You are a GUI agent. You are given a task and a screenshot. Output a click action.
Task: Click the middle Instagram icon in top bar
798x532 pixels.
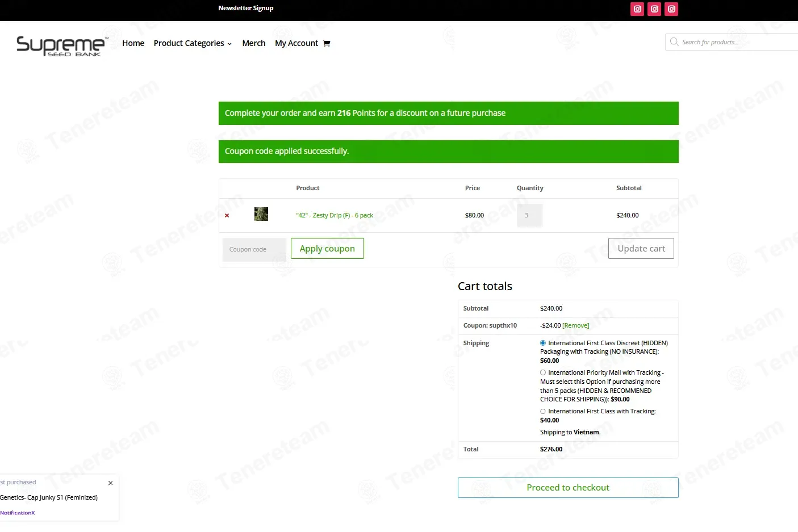coord(654,9)
